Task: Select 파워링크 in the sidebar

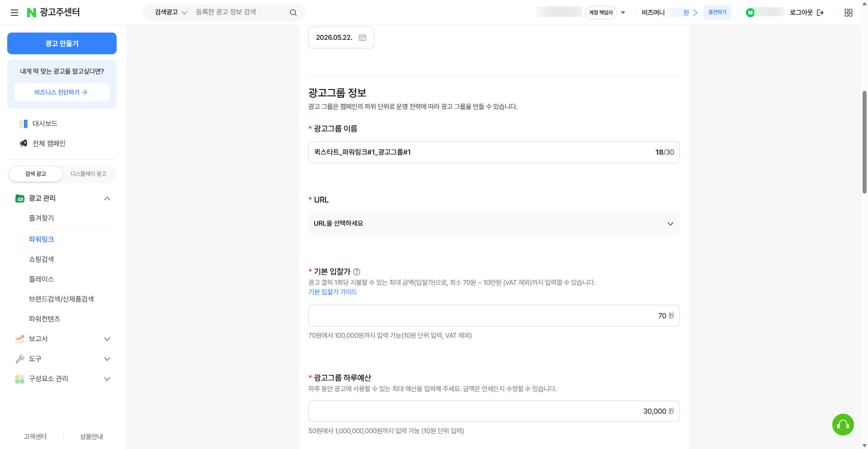Action: click(42, 239)
